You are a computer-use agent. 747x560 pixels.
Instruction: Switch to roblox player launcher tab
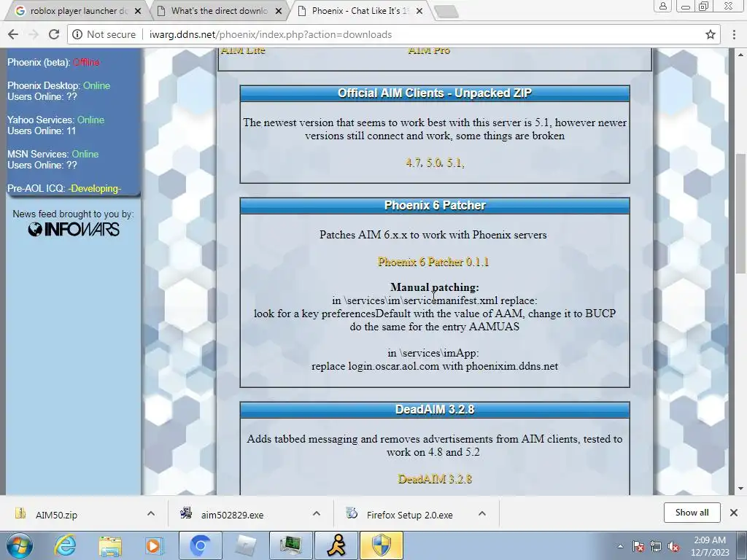pyautogui.click(x=76, y=11)
